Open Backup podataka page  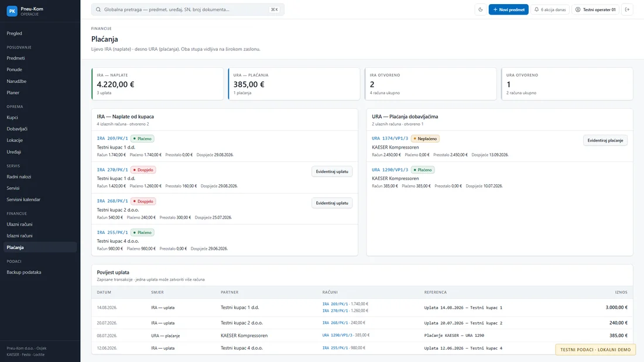[24, 272]
